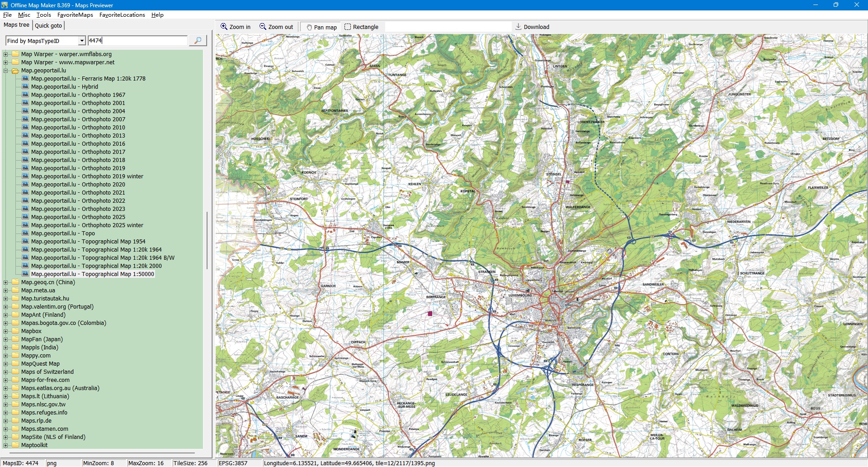Expand the Maps of Switzerland folder
868x467 pixels.
tap(6, 372)
